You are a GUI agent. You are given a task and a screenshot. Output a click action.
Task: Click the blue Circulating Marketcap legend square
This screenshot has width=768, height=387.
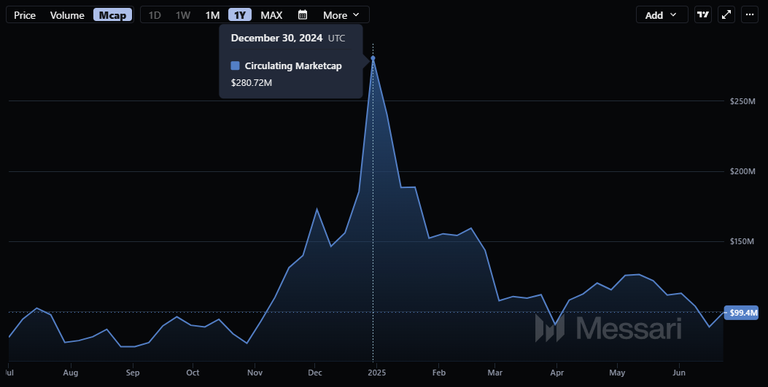coord(235,66)
